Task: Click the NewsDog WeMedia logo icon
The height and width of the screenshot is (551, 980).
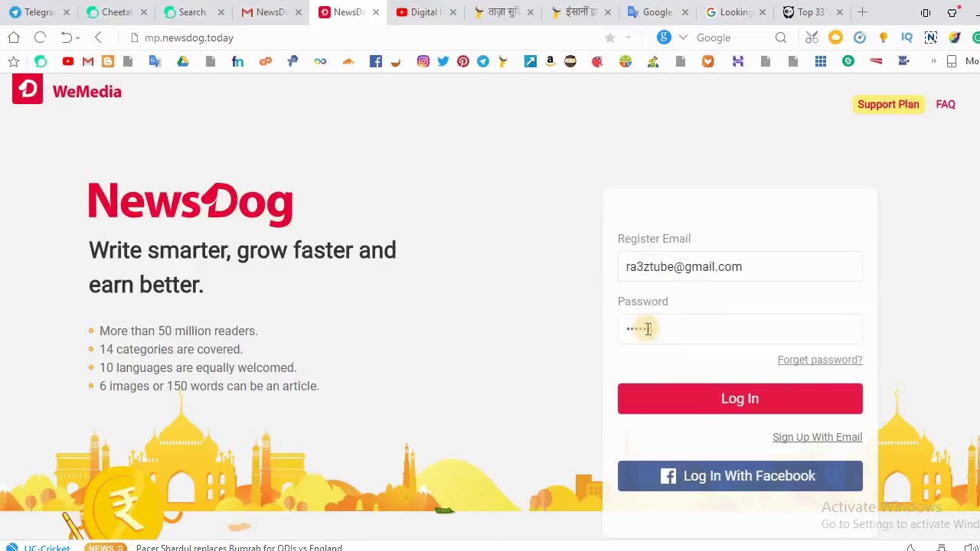Action: (x=28, y=90)
